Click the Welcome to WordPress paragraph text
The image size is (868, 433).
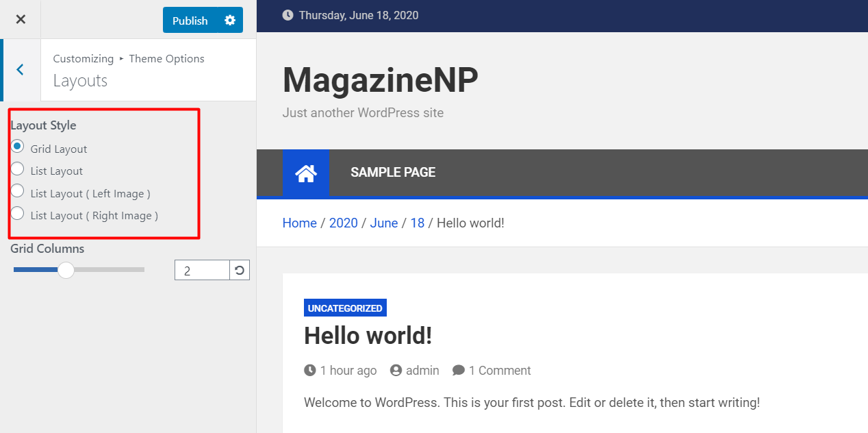click(x=532, y=403)
